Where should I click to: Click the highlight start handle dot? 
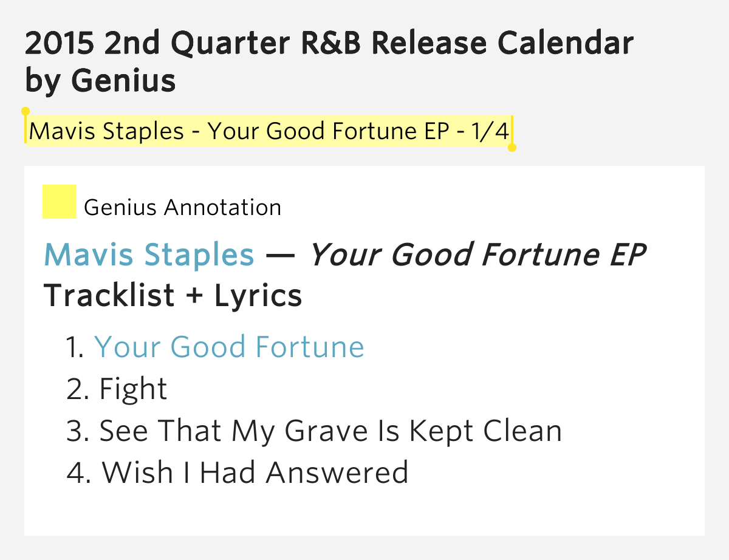(x=26, y=111)
